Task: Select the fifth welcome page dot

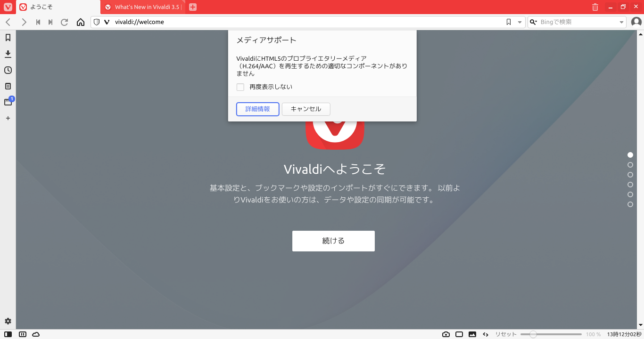Action: (x=630, y=194)
